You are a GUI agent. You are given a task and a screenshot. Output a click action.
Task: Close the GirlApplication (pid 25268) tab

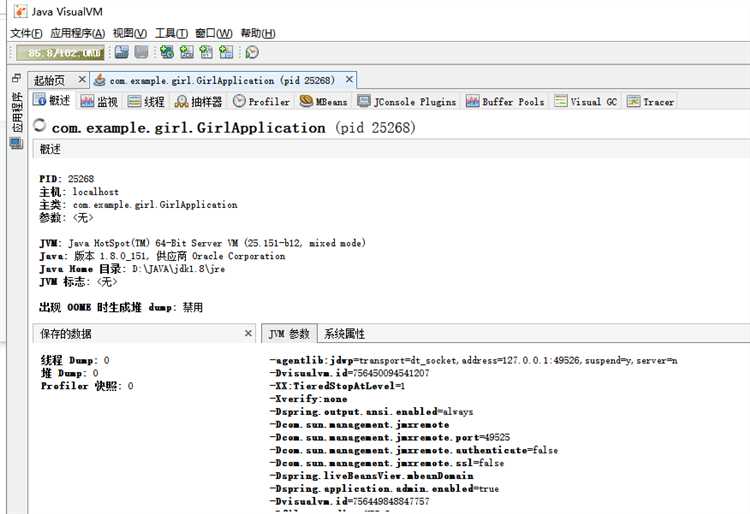click(349, 79)
